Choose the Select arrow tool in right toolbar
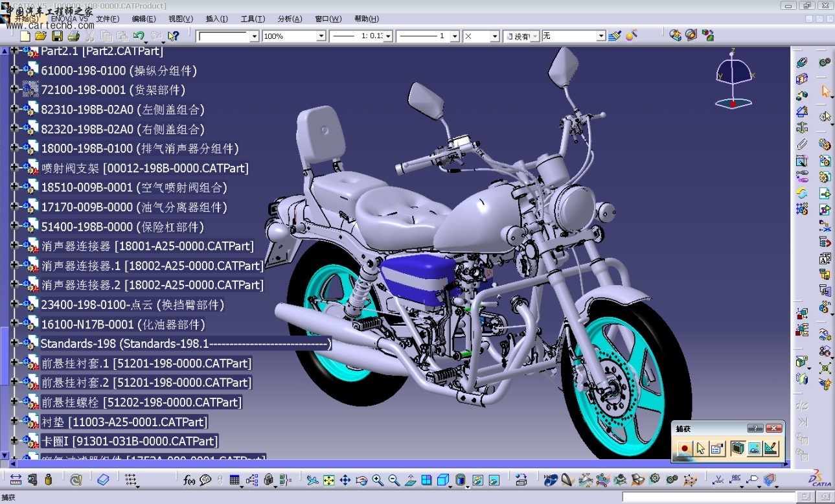This screenshot has width=835, height=504. tap(825, 91)
